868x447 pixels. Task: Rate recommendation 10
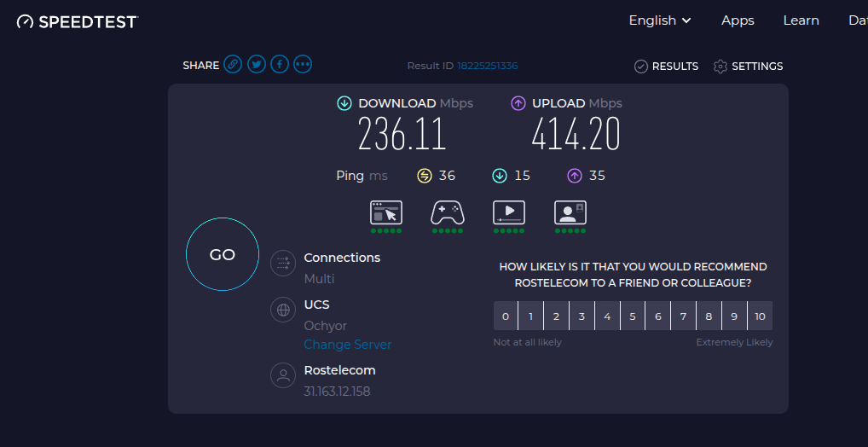(760, 316)
